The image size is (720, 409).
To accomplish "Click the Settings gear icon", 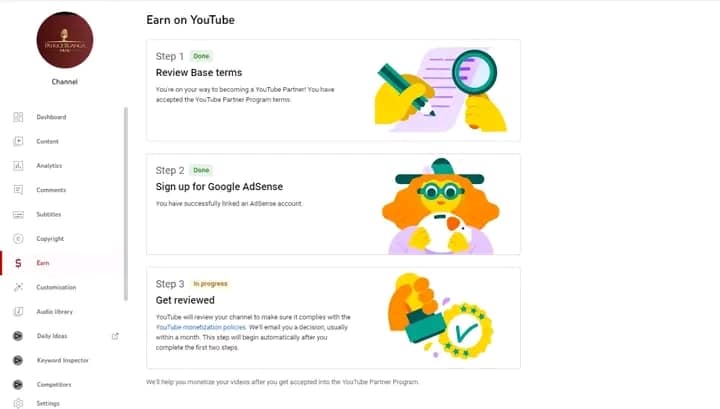I will pos(18,403).
